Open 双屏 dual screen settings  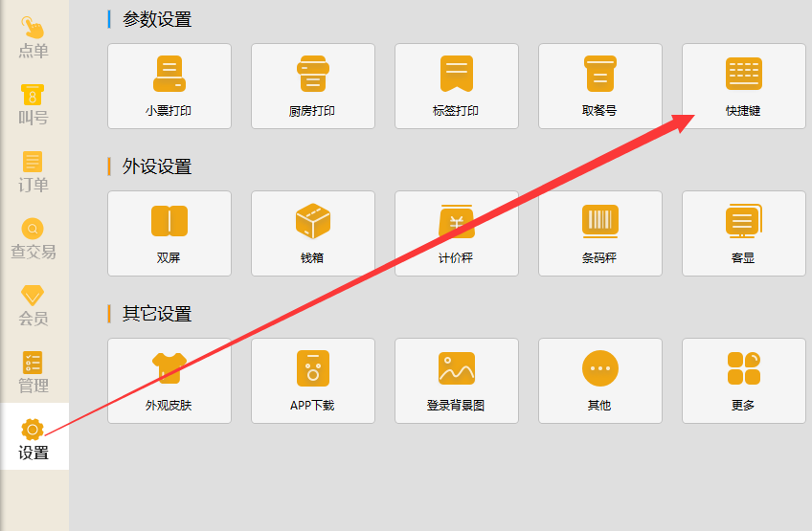(169, 233)
